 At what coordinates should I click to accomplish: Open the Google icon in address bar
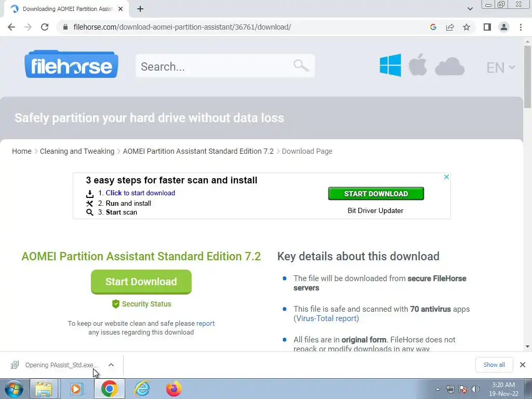tap(433, 27)
